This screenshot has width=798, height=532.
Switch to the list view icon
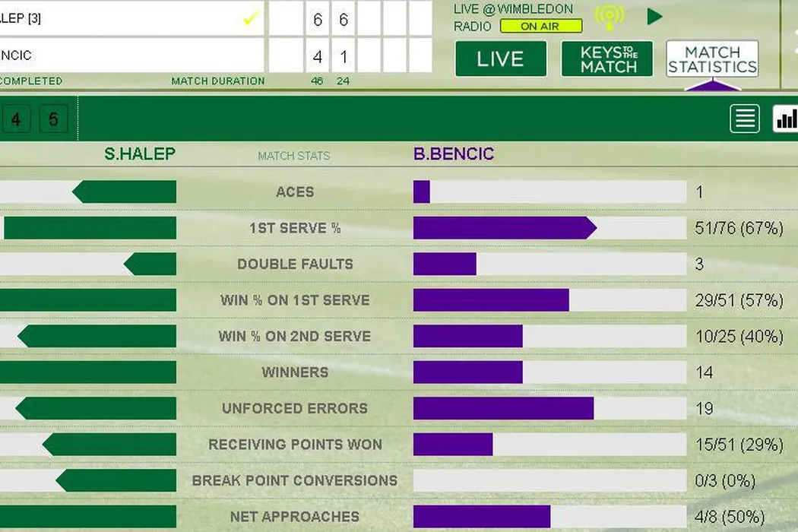[745, 119]
